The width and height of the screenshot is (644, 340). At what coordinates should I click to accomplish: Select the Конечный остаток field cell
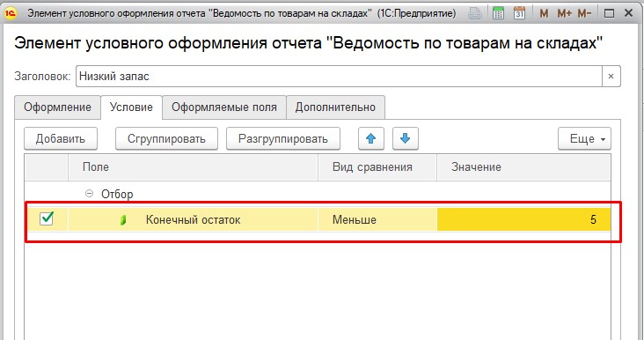193,219
